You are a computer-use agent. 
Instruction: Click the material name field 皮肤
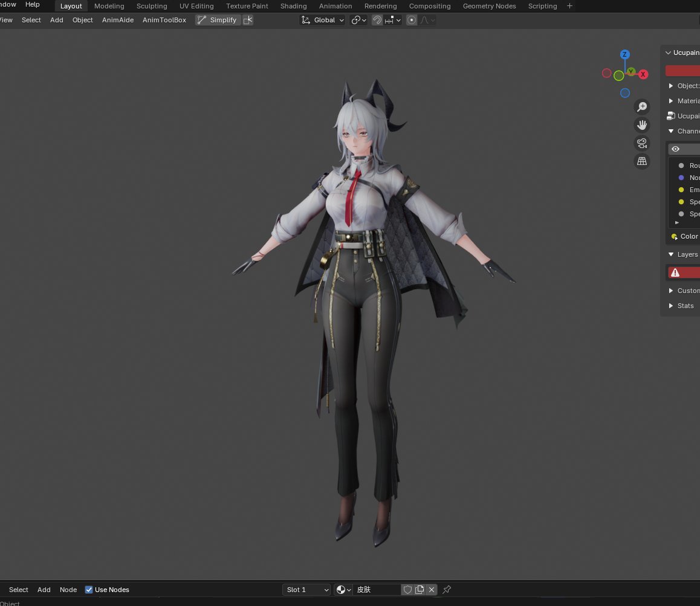point(377,590)
